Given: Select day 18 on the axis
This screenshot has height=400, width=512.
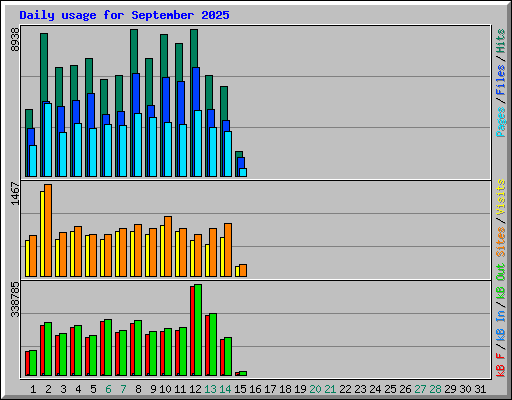Looking at the screenshot, I should click(x=285, y=389).
